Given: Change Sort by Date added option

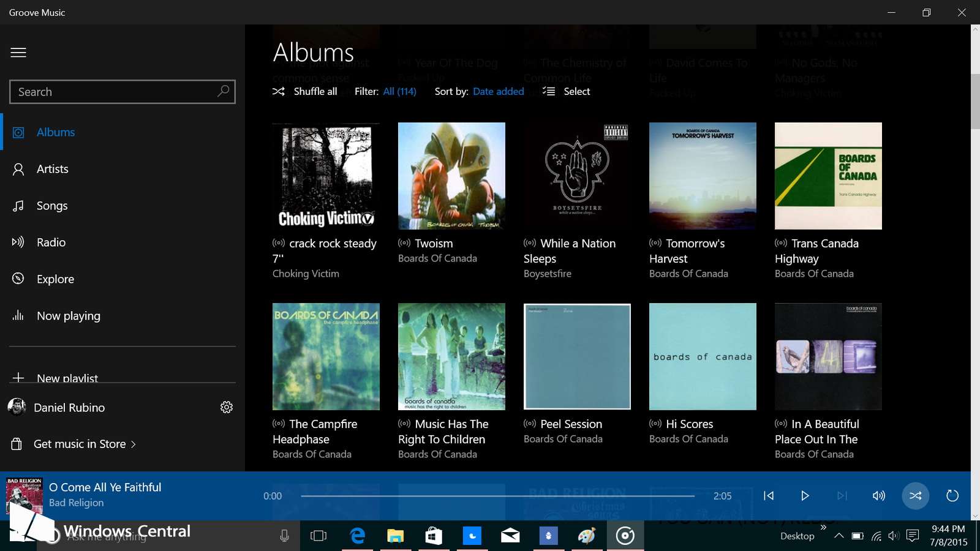Looking at the screenshot, I should (499, 91).
